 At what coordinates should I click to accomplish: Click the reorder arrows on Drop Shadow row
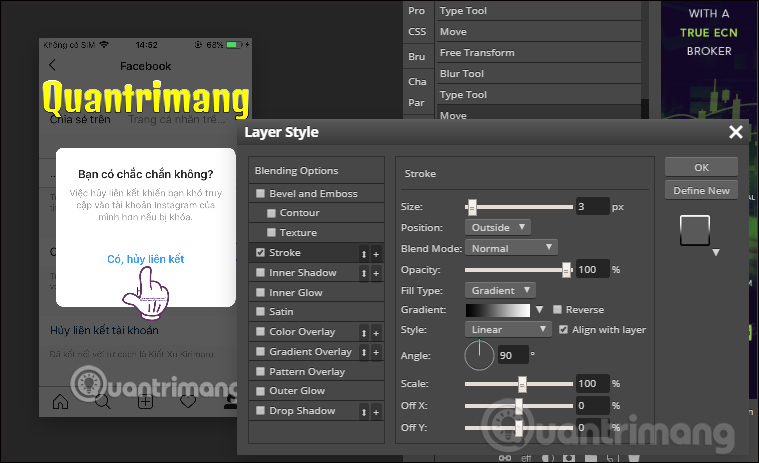364,412
